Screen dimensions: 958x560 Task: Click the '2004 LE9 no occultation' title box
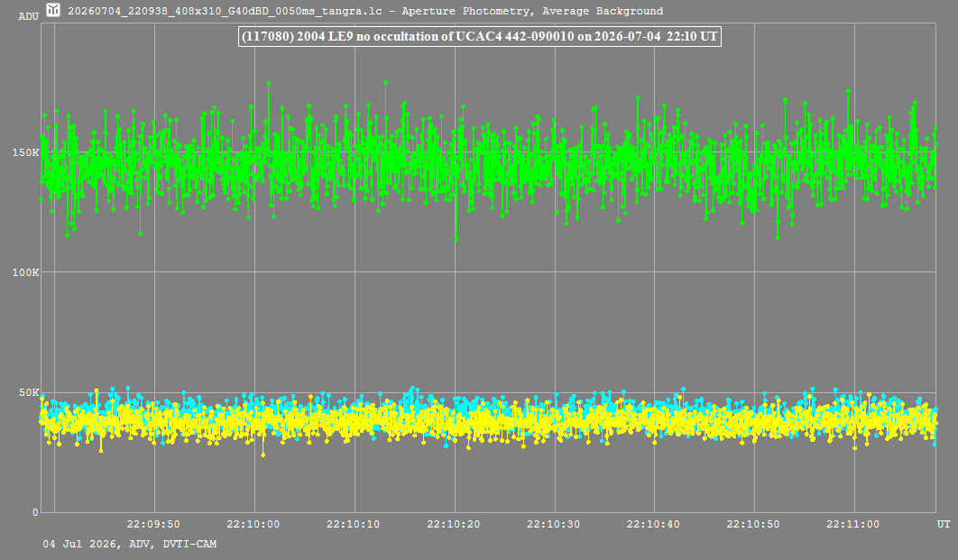(480, 37)
